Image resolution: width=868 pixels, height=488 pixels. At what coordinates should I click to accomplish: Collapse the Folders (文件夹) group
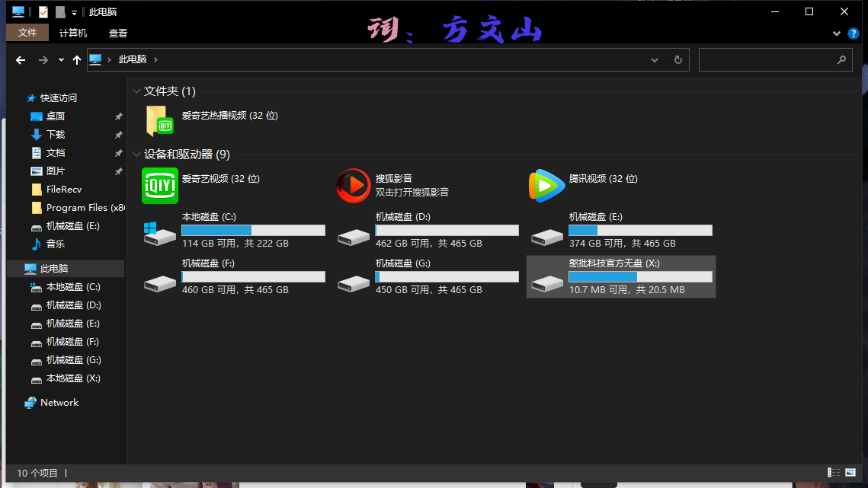coord(136,91)
